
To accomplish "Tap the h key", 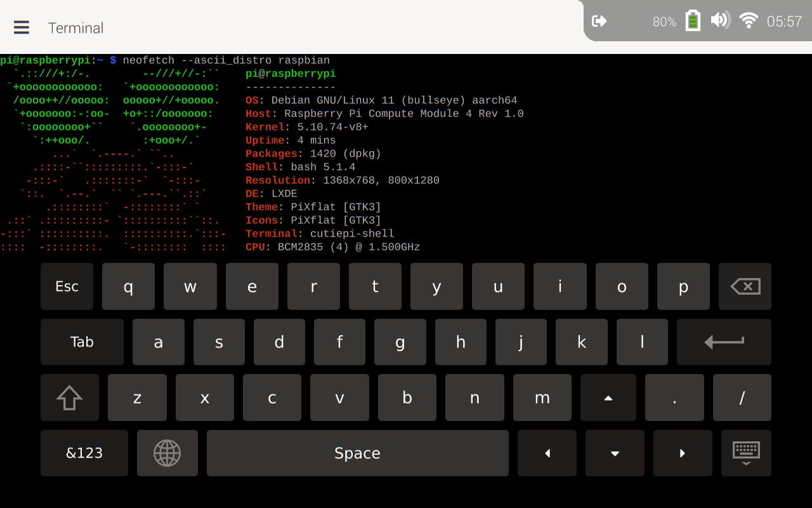I will (461, 342).
